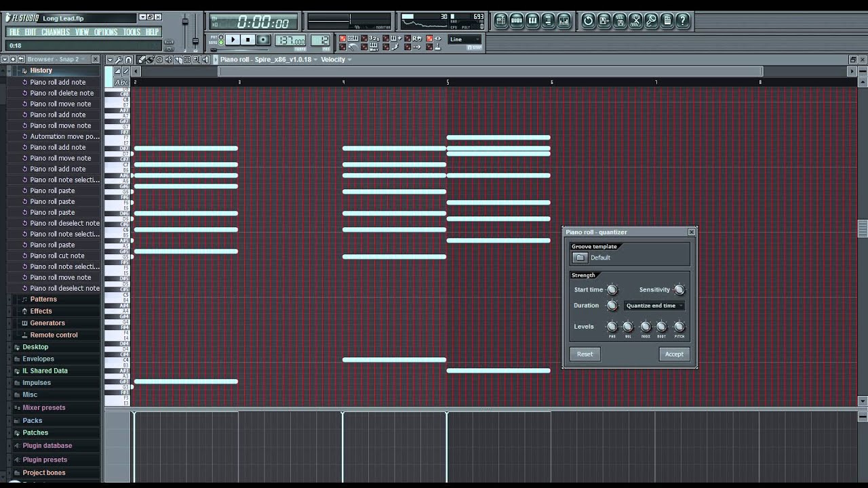
Task: Select the slice tool in piano roll toolbar
Action: pyautogui.click(x=178, y=60)
